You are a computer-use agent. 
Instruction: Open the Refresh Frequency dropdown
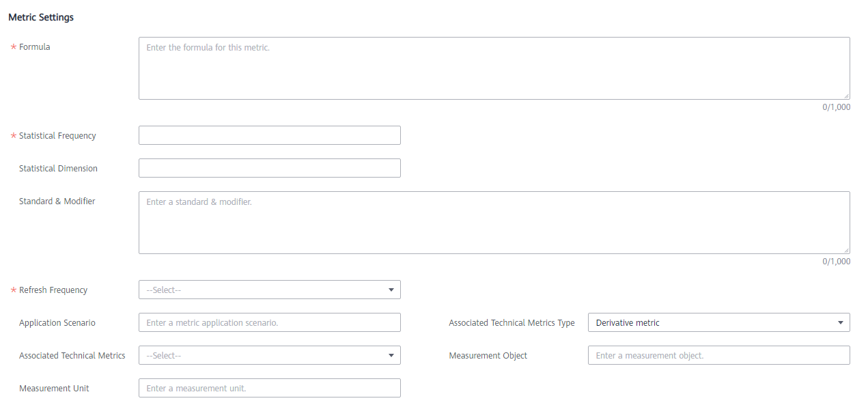(x=270, y=290)
